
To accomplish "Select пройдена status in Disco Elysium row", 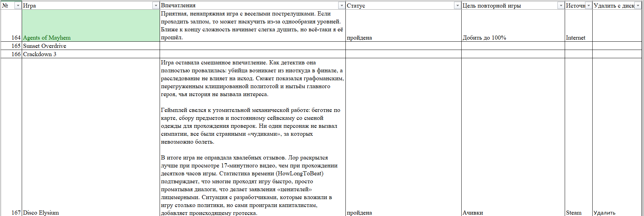I will point(403,137).
